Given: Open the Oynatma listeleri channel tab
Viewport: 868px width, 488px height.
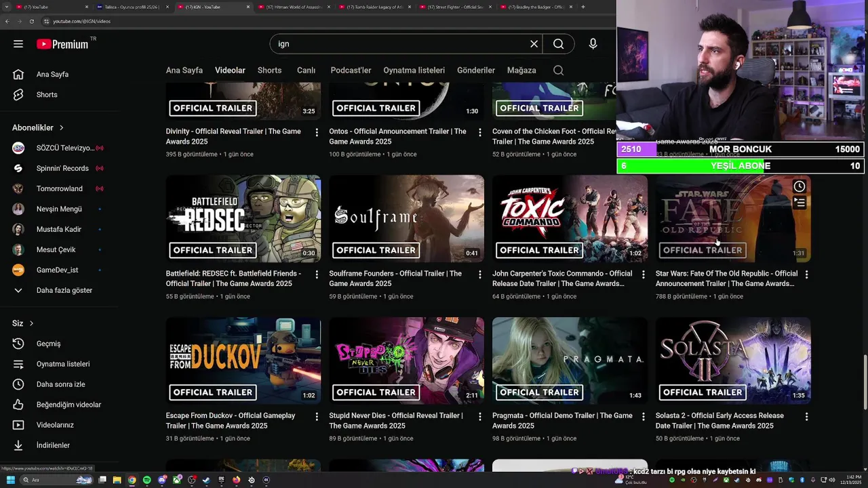Looking at the screenshot, I should pos(414,70).
